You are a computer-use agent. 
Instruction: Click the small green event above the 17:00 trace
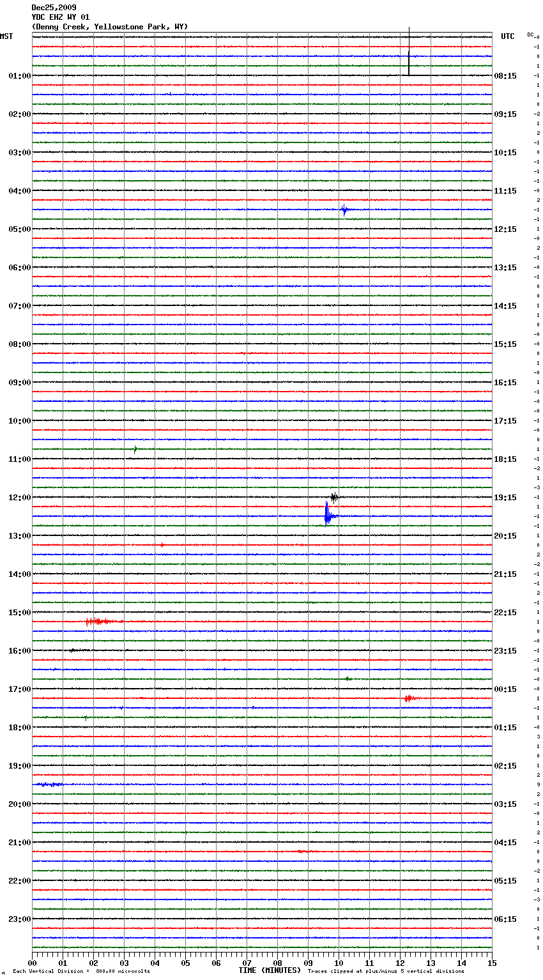tap(348, 678)
